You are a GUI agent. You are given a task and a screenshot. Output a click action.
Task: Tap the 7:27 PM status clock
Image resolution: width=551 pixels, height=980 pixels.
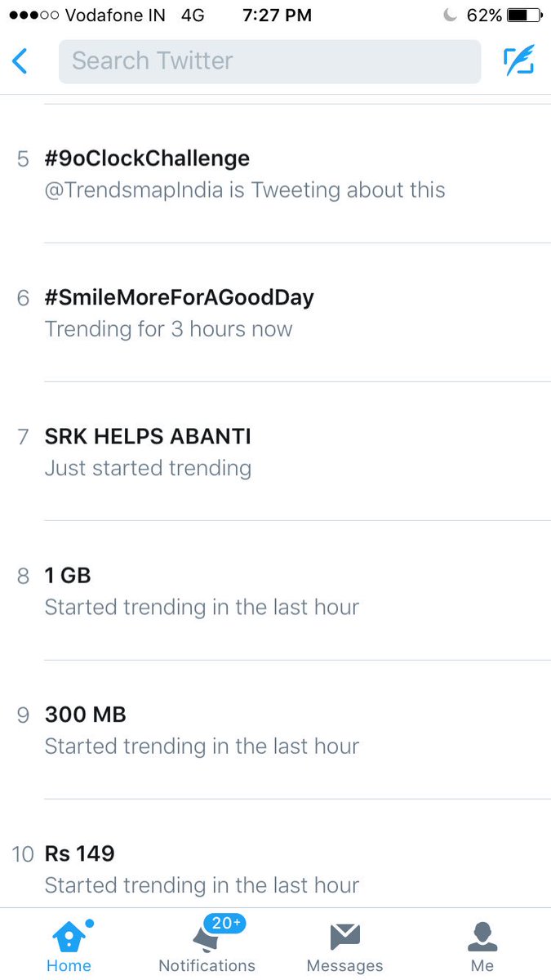[278, 16]
